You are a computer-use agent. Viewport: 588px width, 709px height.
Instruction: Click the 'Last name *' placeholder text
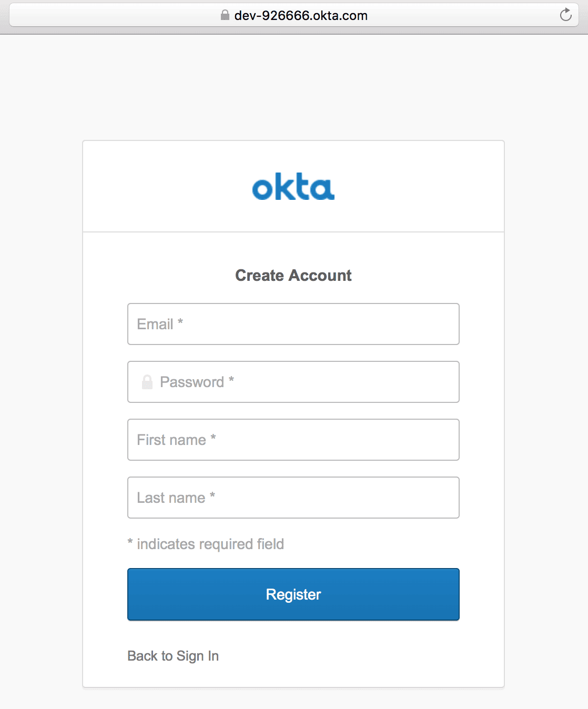(x=176, y=498)
